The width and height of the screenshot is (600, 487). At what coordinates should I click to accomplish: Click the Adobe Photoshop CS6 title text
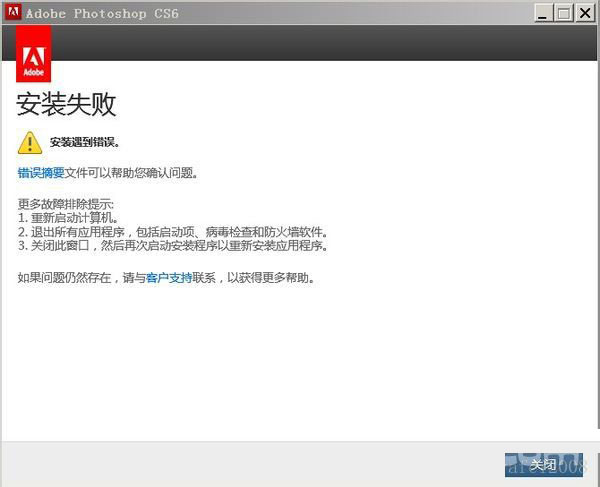(x=102, y=13)
